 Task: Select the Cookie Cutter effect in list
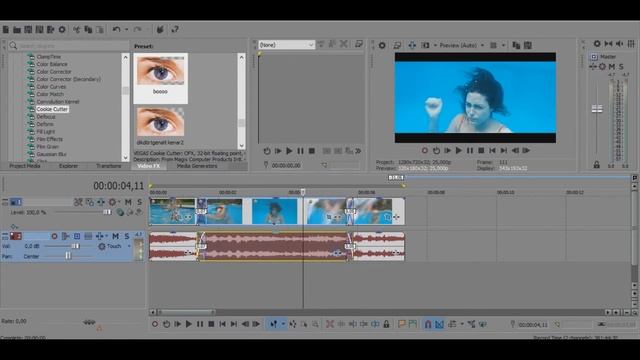click(52, 109)
